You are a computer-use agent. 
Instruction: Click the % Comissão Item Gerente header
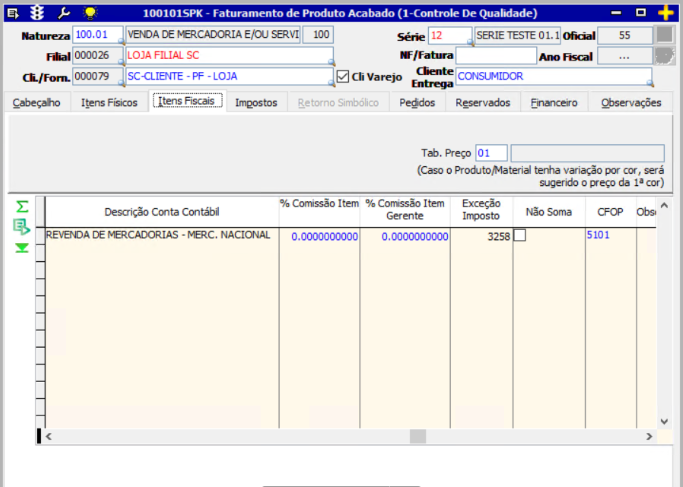[405, 212]
